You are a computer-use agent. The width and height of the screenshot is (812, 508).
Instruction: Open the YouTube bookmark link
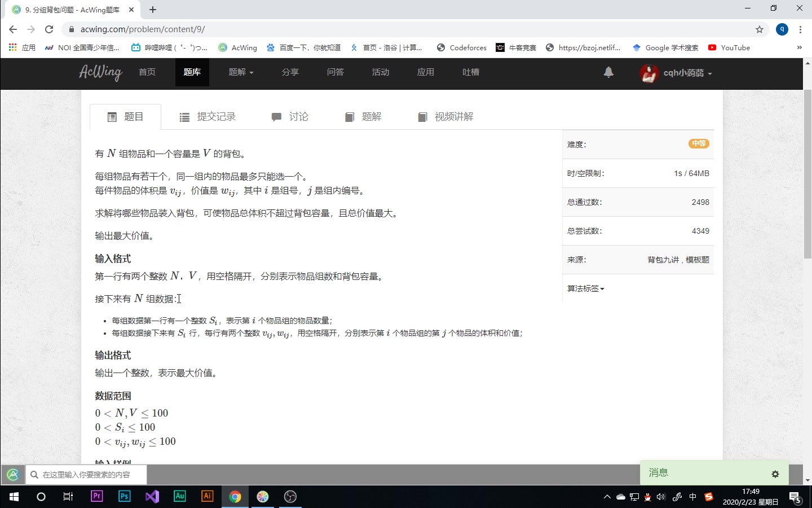click(x=729, y=47)
